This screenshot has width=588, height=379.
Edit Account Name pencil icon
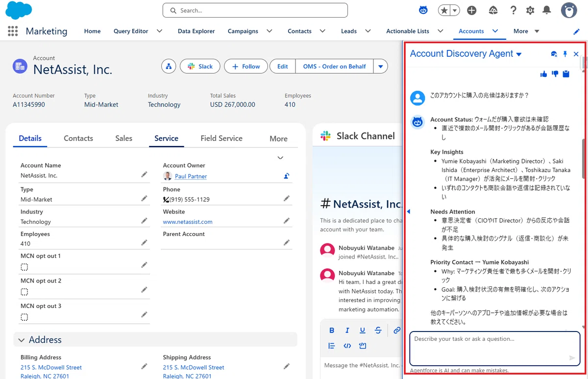144,174
